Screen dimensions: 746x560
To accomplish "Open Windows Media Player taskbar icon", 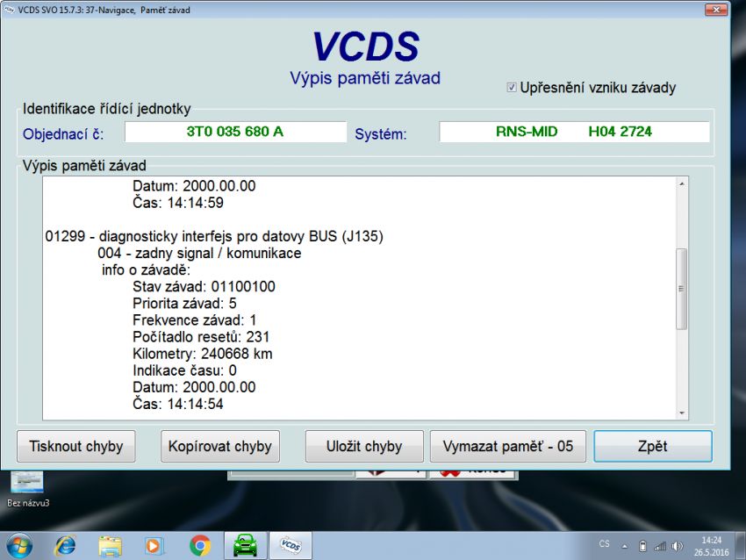I will tap(154, 546).
